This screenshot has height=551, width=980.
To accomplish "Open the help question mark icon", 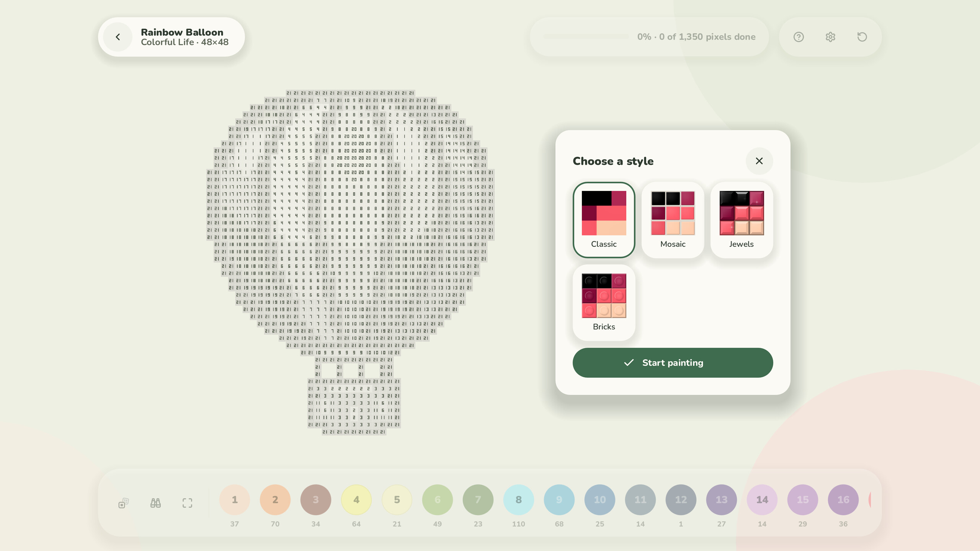I will [799, 37].
